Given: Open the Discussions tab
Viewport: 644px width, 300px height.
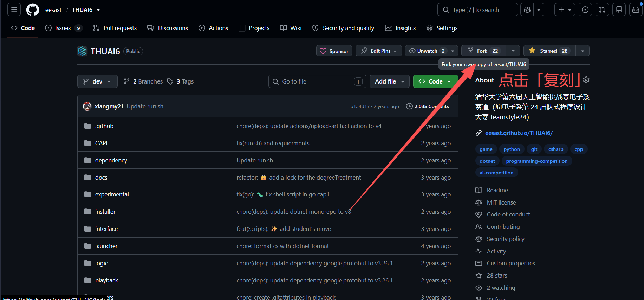Looking at the screenshot, I should (168, 28).
